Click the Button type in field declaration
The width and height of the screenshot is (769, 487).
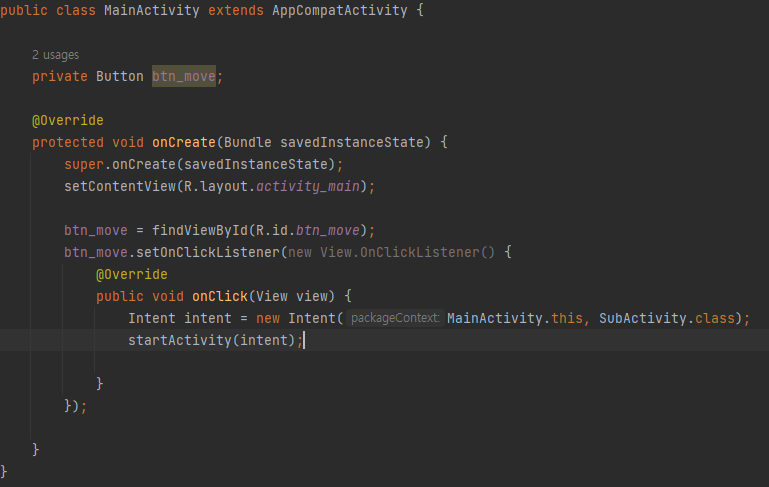click(120, 77)
